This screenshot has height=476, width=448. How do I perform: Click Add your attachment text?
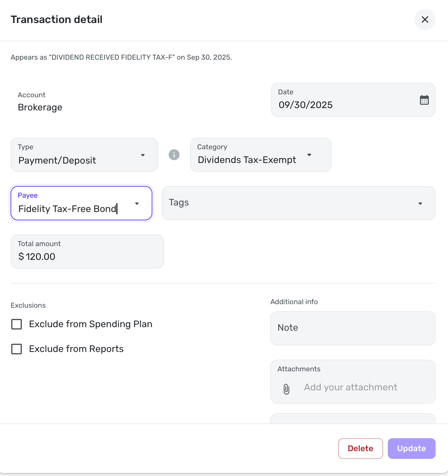tap(350, 387)
